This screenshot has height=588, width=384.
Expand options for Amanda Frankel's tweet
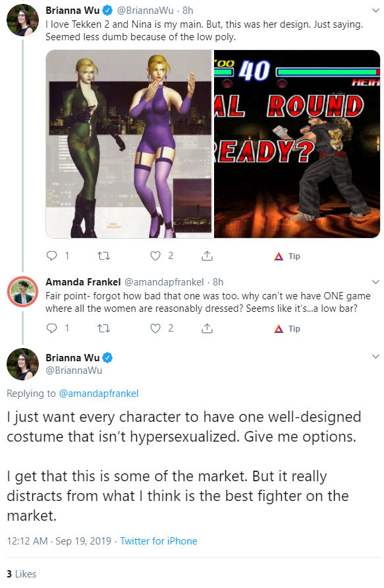pos(375,282)
